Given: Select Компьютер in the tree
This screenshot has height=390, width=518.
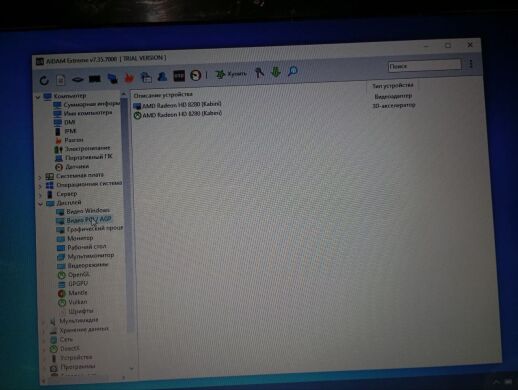Looking at the screenshot, I should click(70, 96).
